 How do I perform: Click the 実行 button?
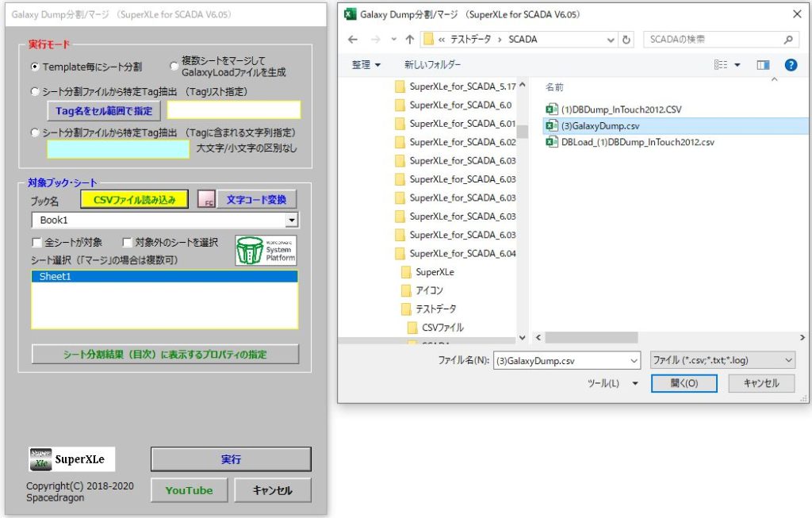point(231,459)
